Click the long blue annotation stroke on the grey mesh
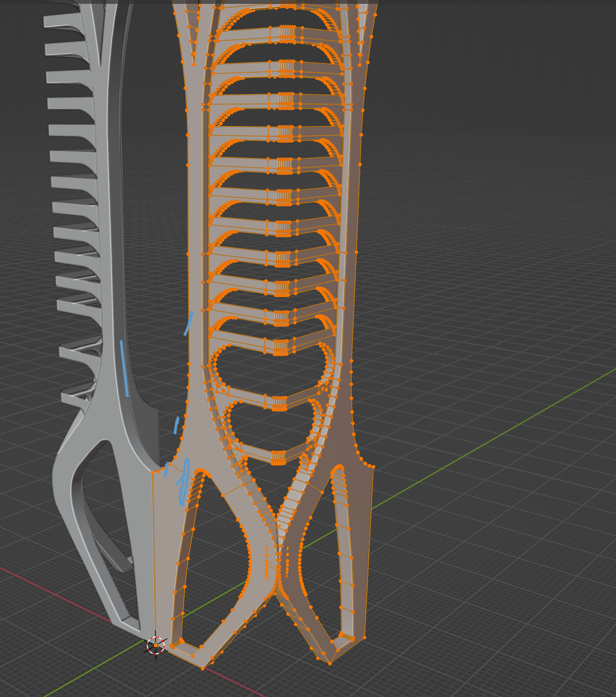Image resolution: width=616 pixels, height=697 pixels. [124, 368]
